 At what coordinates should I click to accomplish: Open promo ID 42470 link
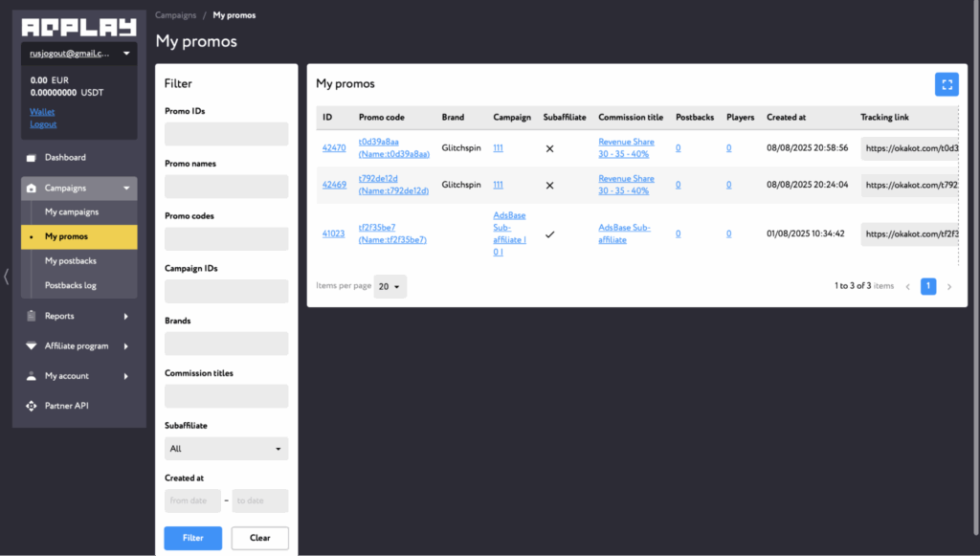334,148
